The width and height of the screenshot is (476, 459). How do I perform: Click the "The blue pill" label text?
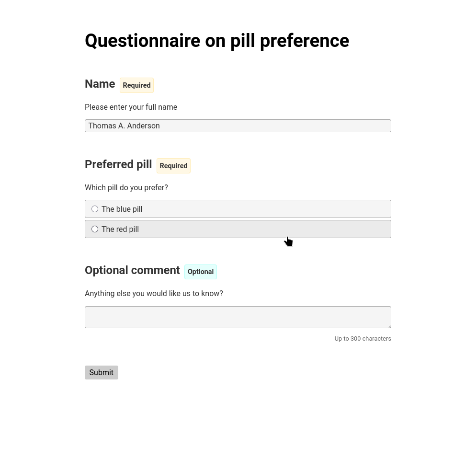pos(122,209)
